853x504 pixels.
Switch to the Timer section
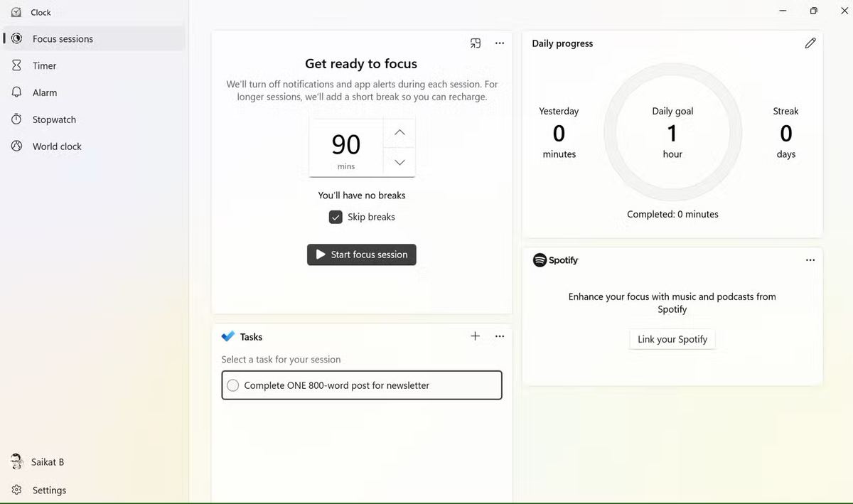(x=43, y=65)
